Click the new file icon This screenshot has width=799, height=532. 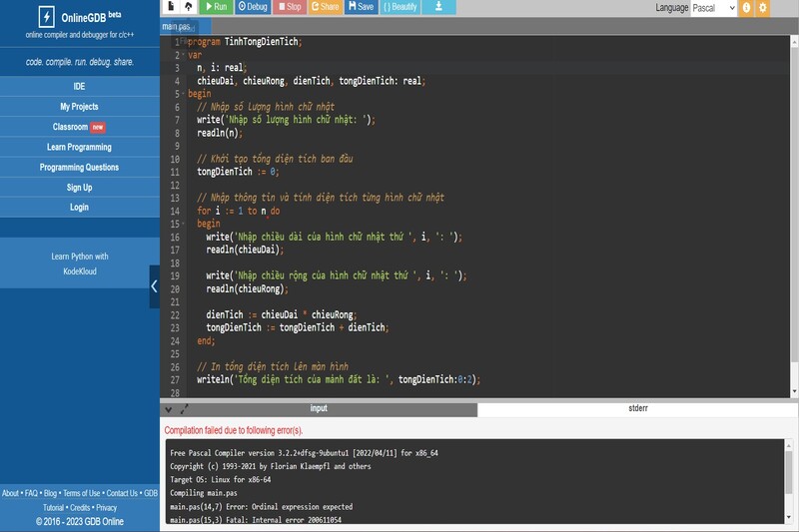coord(171,7)
